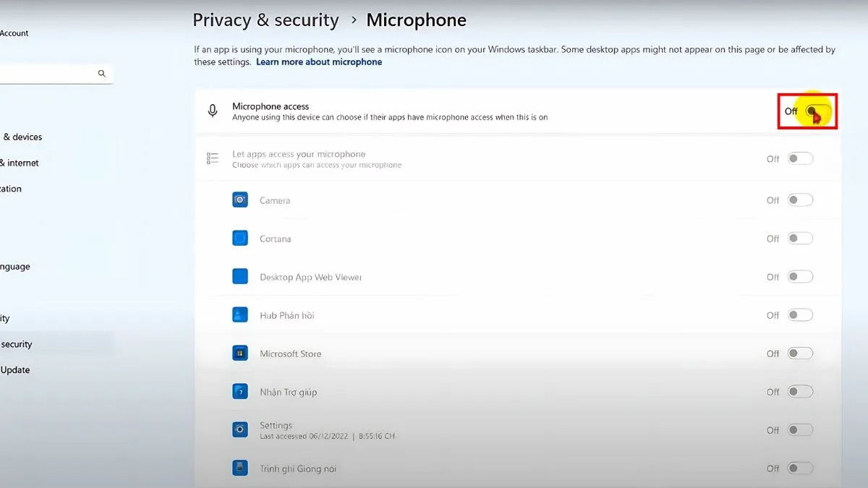Select the '& devices' sidebar item

(x=22, y=137)
